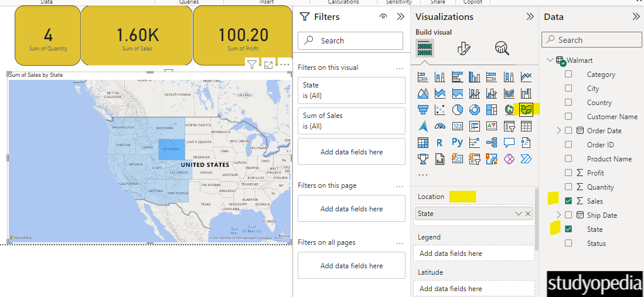Remove State field from Location well
The height and width of the screenshot is (297, 644).
(x=528, y=214)
